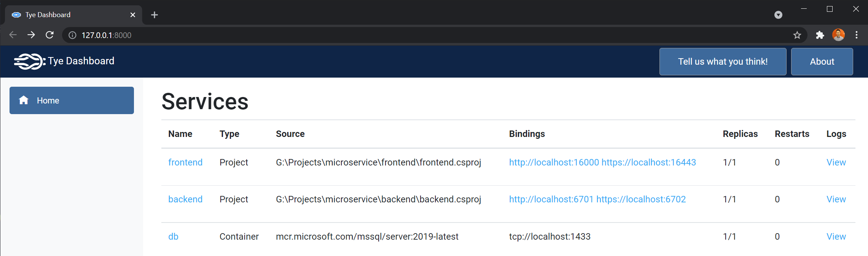View logs for the backend service
The width and height of the screenshot is (868, 256).
point(836,199)
